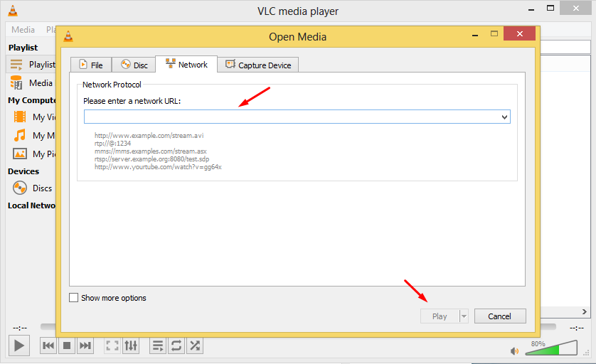
Task: Switch to the Disc tab
Action: pyautogui.click(x=134, y=65)
